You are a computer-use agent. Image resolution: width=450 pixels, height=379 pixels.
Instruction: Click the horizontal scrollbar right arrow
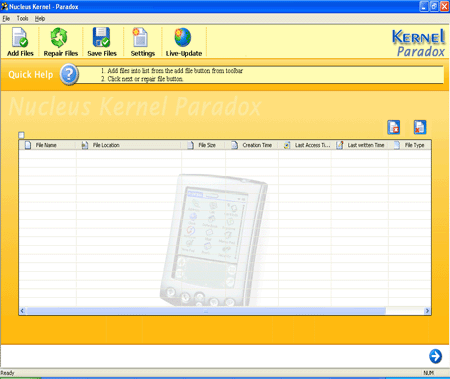[x=427, y=311]
